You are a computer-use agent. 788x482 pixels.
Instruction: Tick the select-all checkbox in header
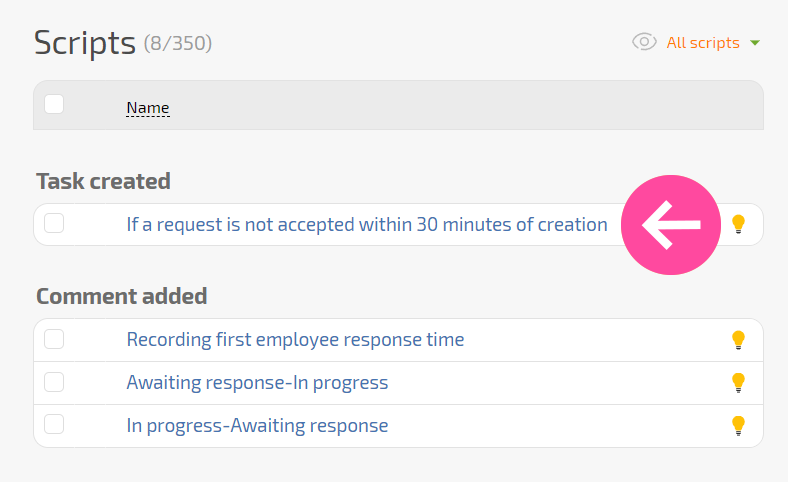[x=54, y=105]
